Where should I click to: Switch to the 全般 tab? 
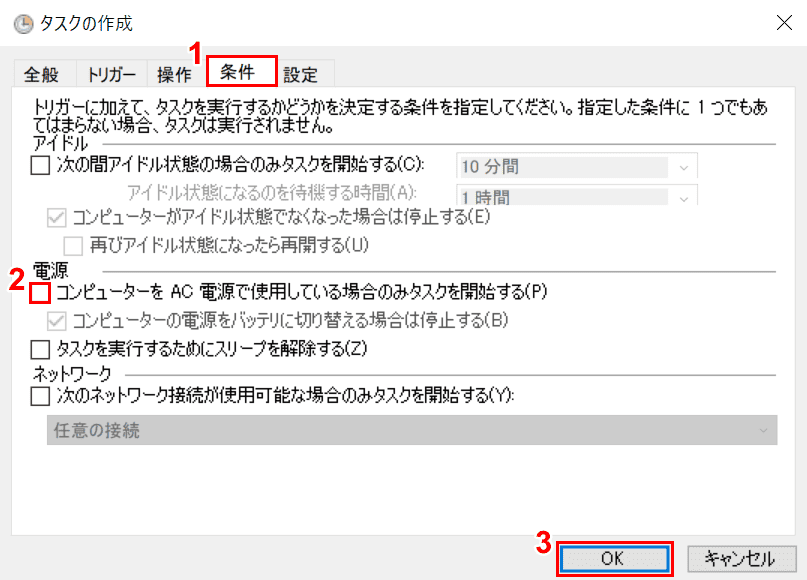coord(42,75)
